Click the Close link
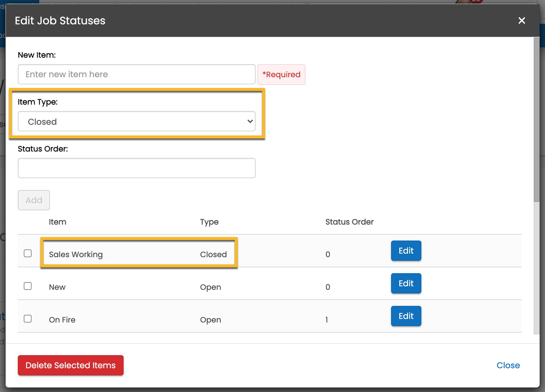Screen dimensions: 545x392 click(x=508, y=365)
